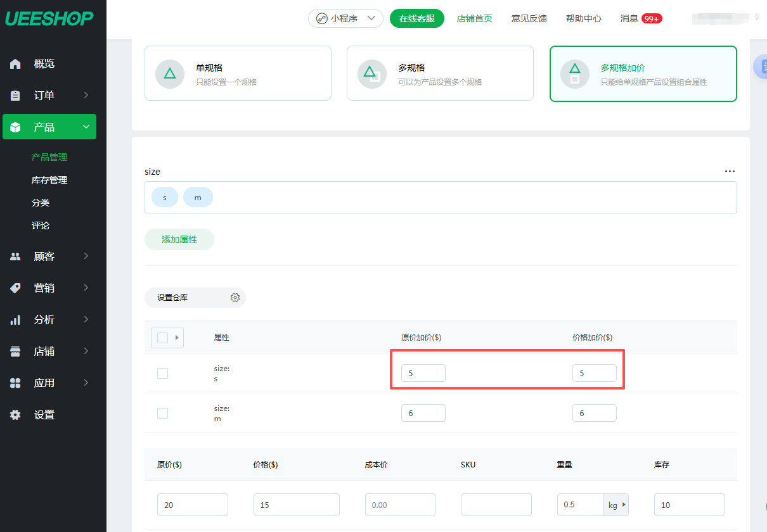Click the 概览 home icon in sidebar
The width and height of the screenshot is (767, 532).
click(x=16, y=64)
